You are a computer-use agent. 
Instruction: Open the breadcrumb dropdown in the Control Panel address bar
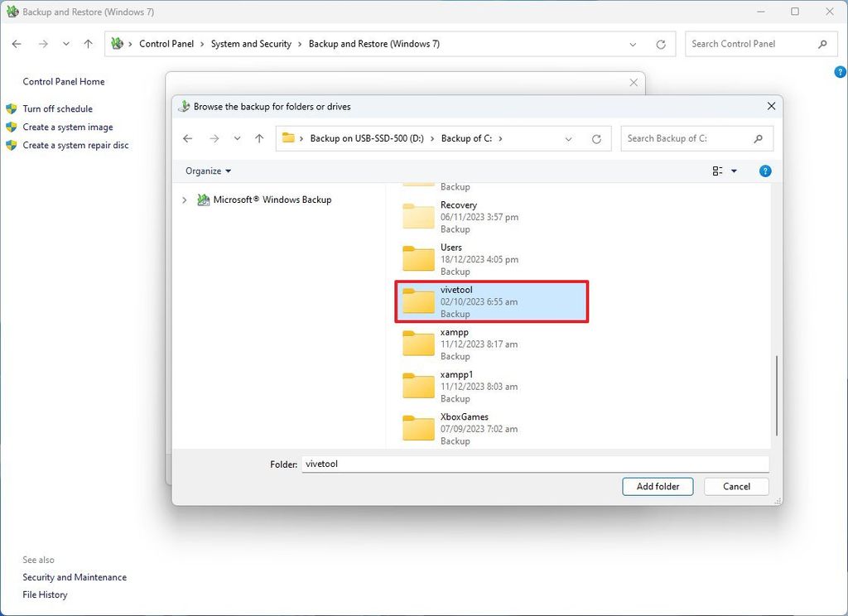click(x=634, y=44)
